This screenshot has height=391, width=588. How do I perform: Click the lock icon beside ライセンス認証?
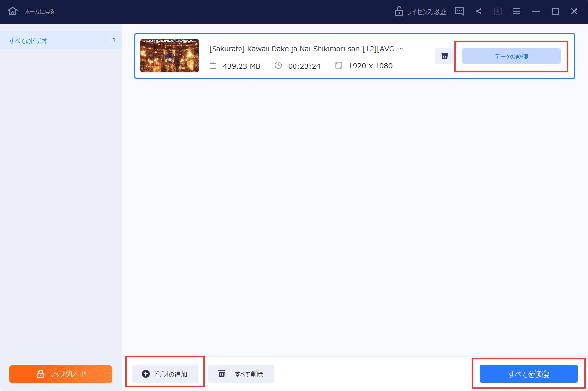(399, 12)
